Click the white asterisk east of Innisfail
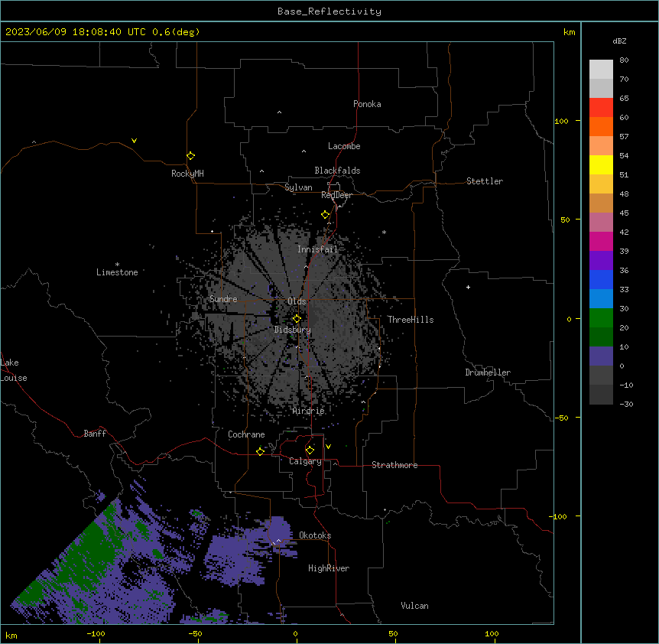The width and height of the screenshot is (659, 644). tap(384, 233)
